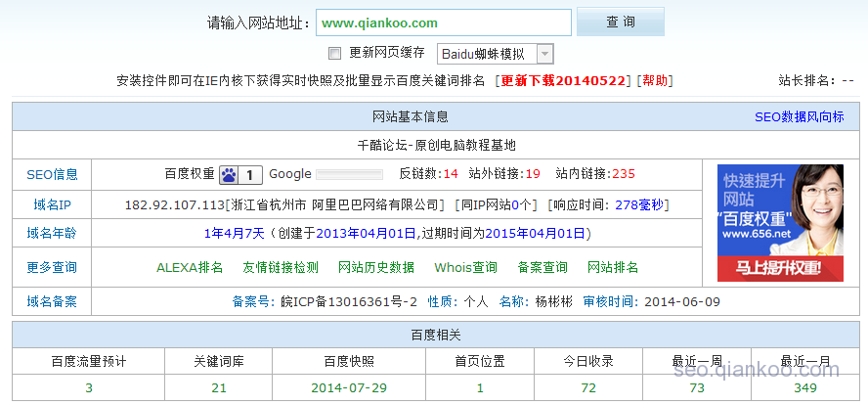Click the 站内链接 value 235
868x405 pixels.
[x=624, y=174]
